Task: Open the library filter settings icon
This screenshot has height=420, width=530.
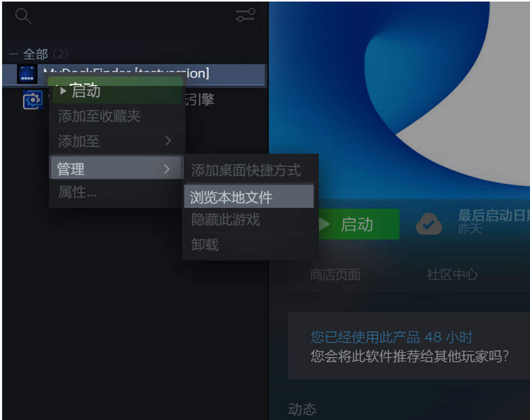Action: click(x=245, y=15)
